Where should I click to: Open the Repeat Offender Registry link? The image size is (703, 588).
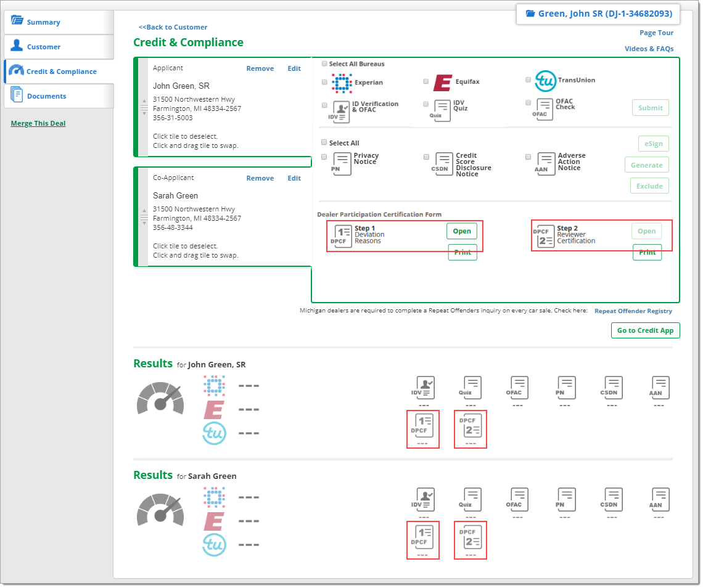(633, 311)
